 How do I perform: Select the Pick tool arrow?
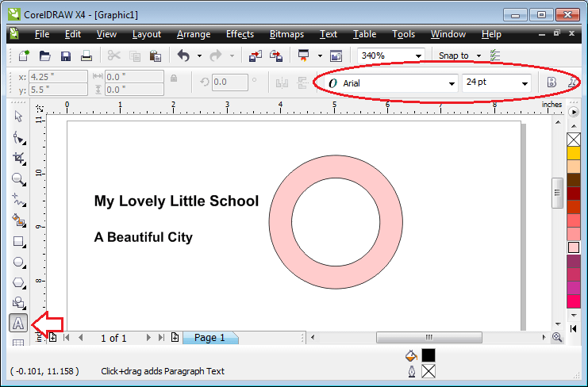tap(17, 117)
